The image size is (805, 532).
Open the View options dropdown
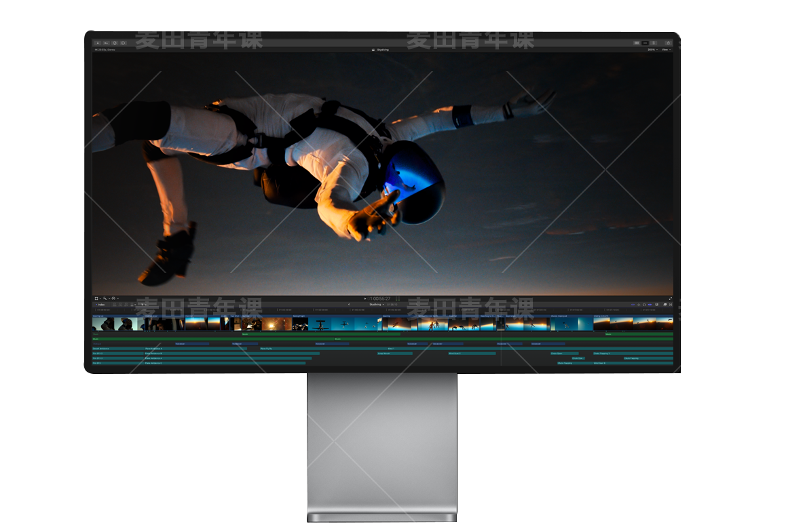click(x=667, y=50)
